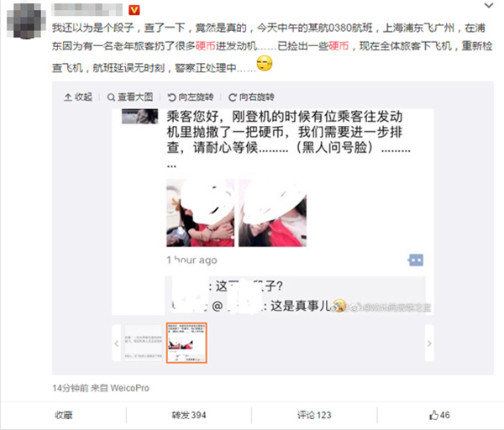Rotate image right with 向右旋转
Image resolution: width=504 pixels, height=430 pixels.
click(x=251, y=97)
